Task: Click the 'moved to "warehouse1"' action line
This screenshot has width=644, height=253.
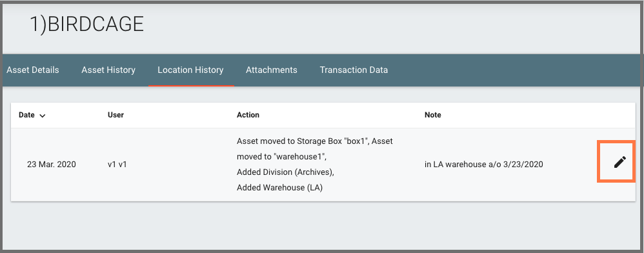Action: pyautogui.click(x=282, y=157)
